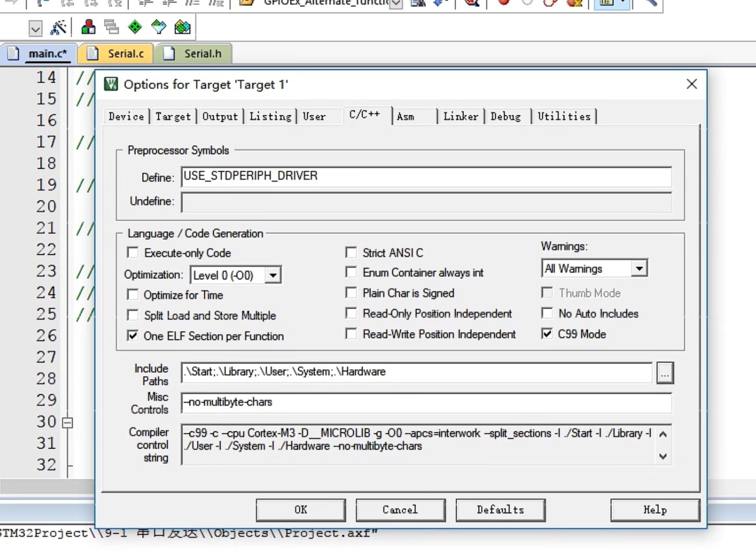Uncheck the C99 Mode checkbox

(x=547, y=334)
